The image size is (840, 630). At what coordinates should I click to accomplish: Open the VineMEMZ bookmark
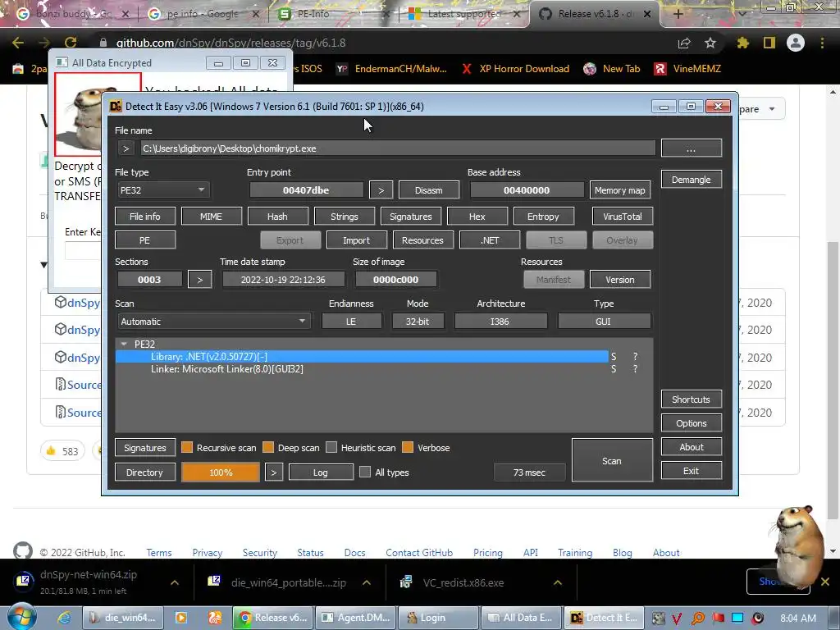point(688,69)
